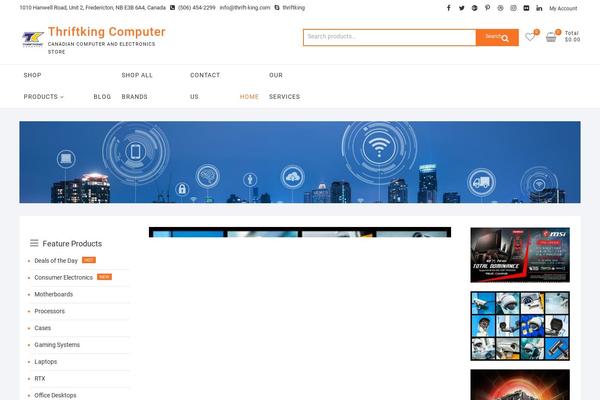Image resolution: width=600 pixels, height=400 pixels.
Task: Open the Consumer Electronics category
Action: (64, 278)
